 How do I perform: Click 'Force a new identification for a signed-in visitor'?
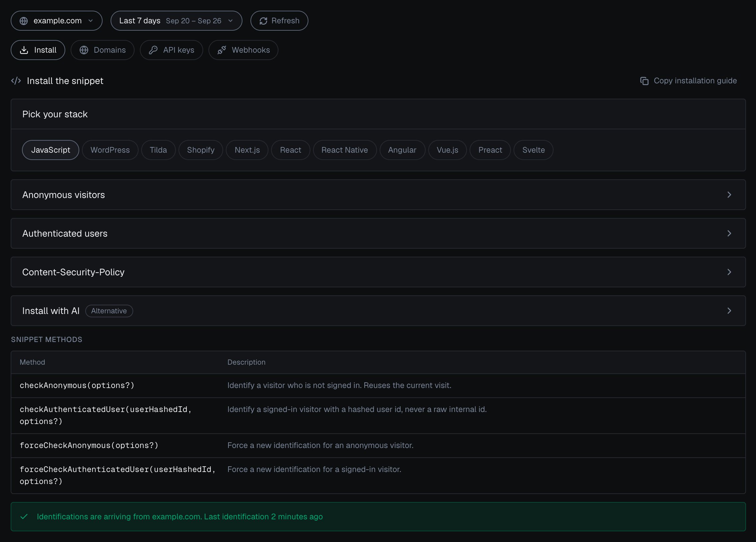[x=314, y=470]
